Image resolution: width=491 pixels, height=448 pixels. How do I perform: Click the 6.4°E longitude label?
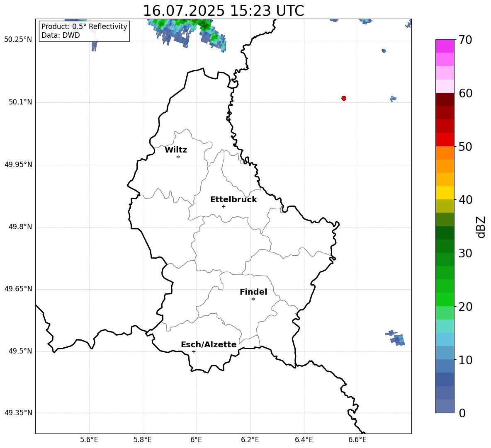[304, 440]
